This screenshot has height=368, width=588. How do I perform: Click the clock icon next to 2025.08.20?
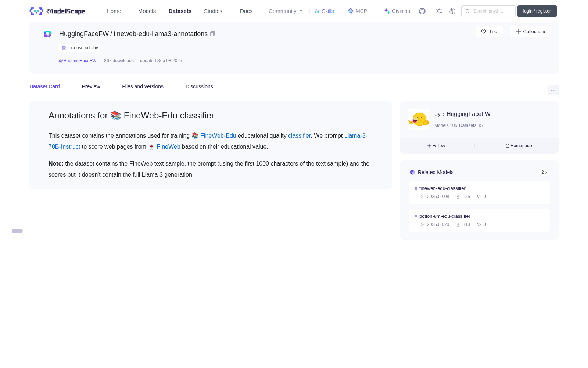tap(423, 224)
